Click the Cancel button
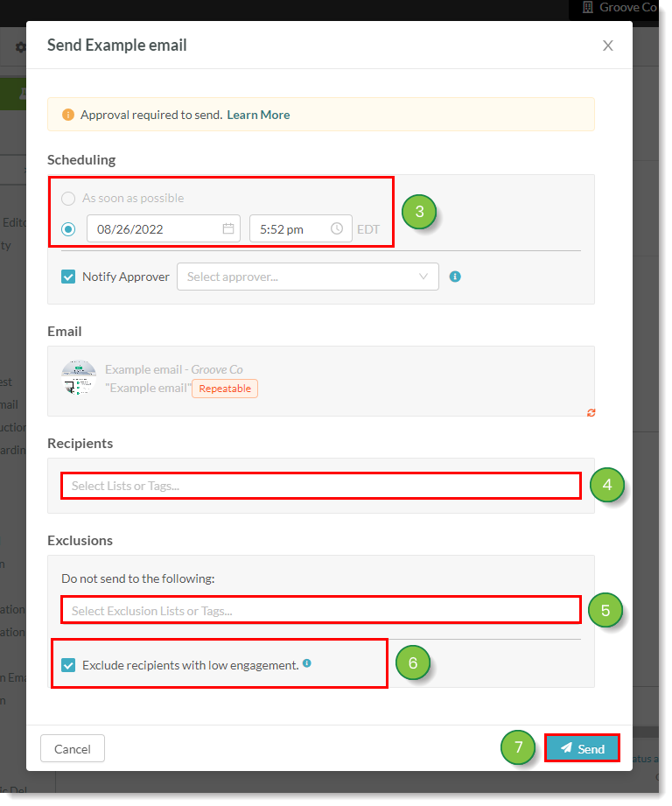The height and width of the screenshot is (806, 672). [73, 749]
